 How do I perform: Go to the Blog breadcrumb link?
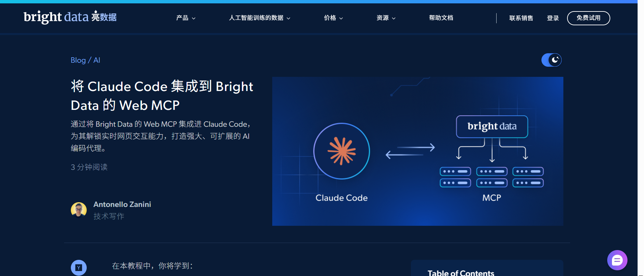(x=78, y=60)
